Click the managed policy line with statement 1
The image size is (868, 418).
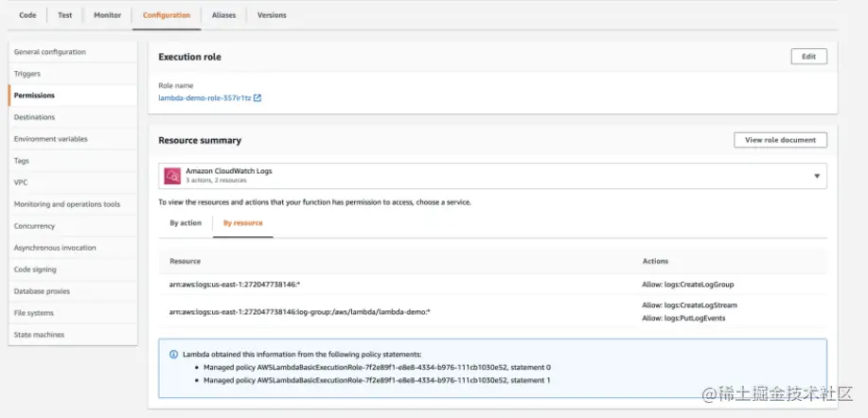(x=377, y=380)
